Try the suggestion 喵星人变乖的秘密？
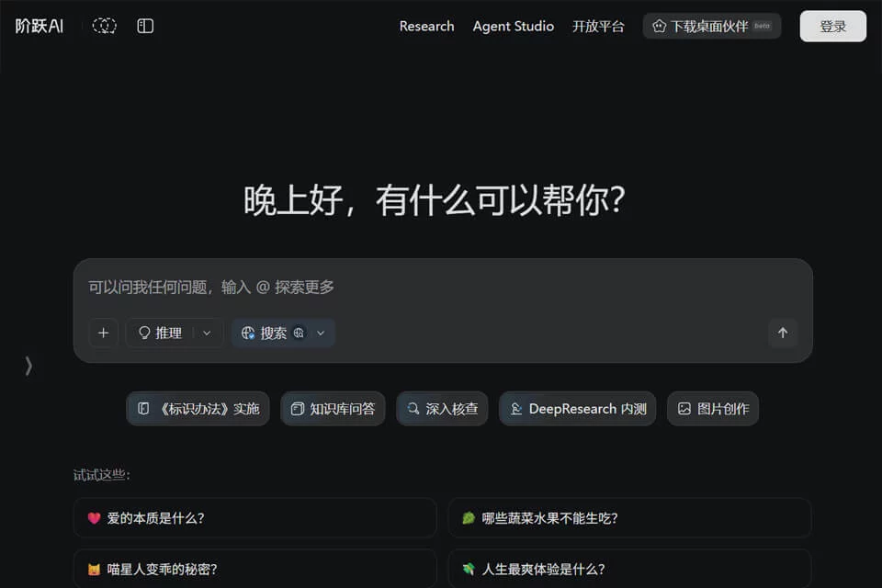The width and height of the screenshot is (882, 588). [254, 569]
